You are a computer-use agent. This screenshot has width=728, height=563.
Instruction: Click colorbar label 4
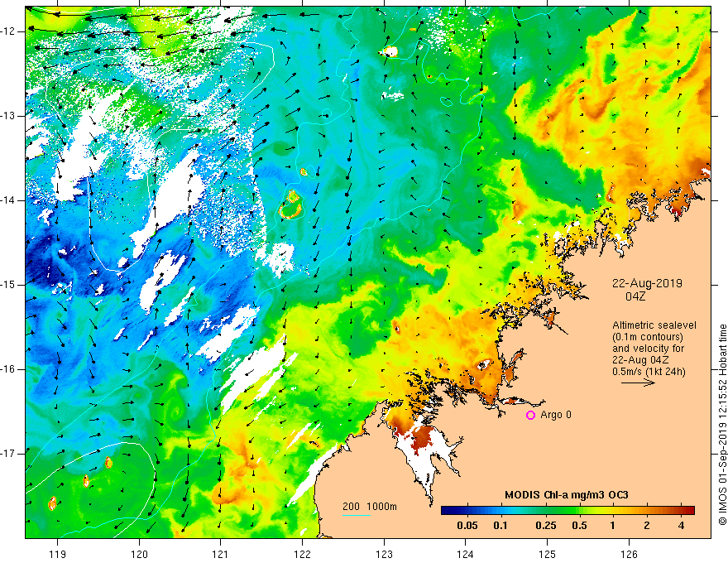tap(681, 526)
